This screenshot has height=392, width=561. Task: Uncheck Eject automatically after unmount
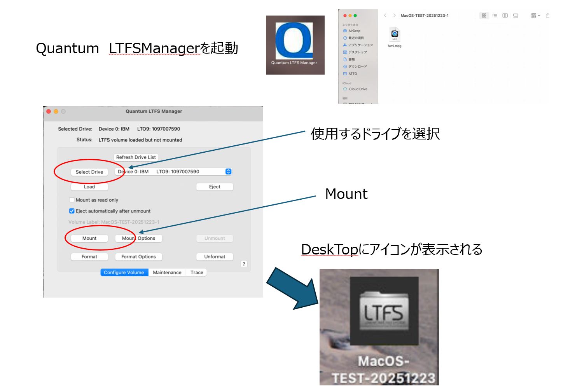point(72,211)
